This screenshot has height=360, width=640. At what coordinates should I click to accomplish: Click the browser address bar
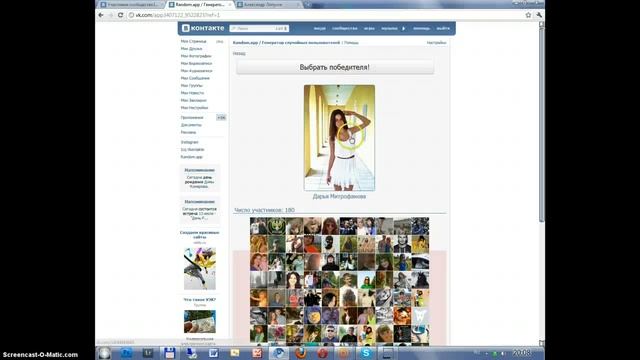(325, 15)
